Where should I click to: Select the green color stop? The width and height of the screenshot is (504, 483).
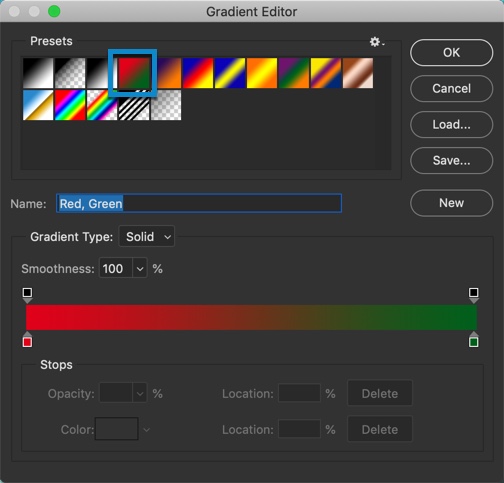[x=474, y=340]
